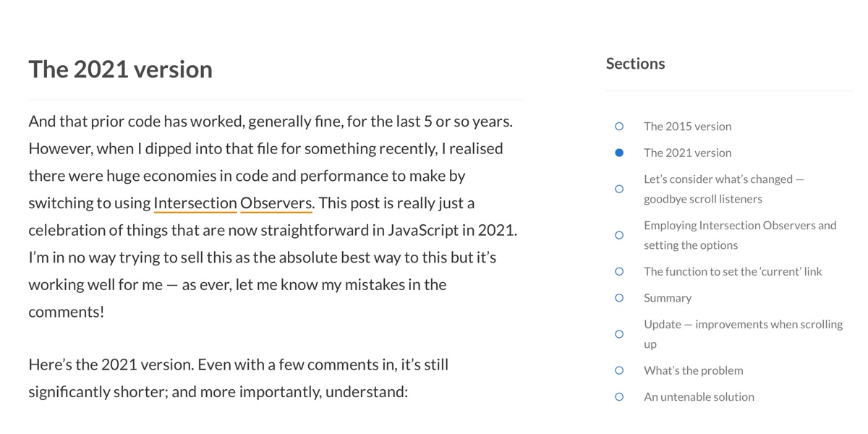Navigate to What's the problem section
Screen dimensions: 868x434
point(693,370)
